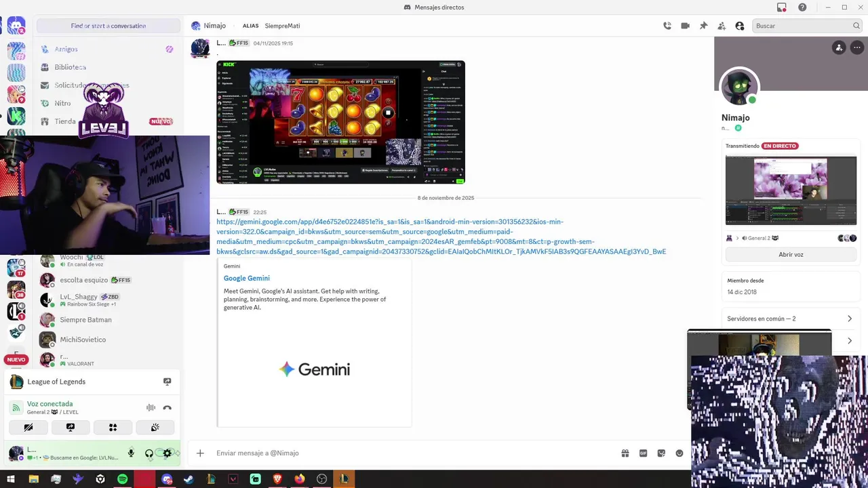The width and height of the screenshot is (868, 488).
Task: Open user settings gear
Action: click(167, 453)
